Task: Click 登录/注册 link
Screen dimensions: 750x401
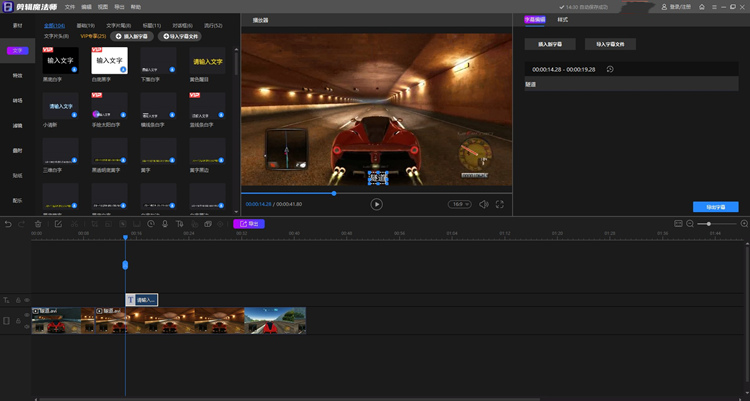Action: [x=680, y=7]
